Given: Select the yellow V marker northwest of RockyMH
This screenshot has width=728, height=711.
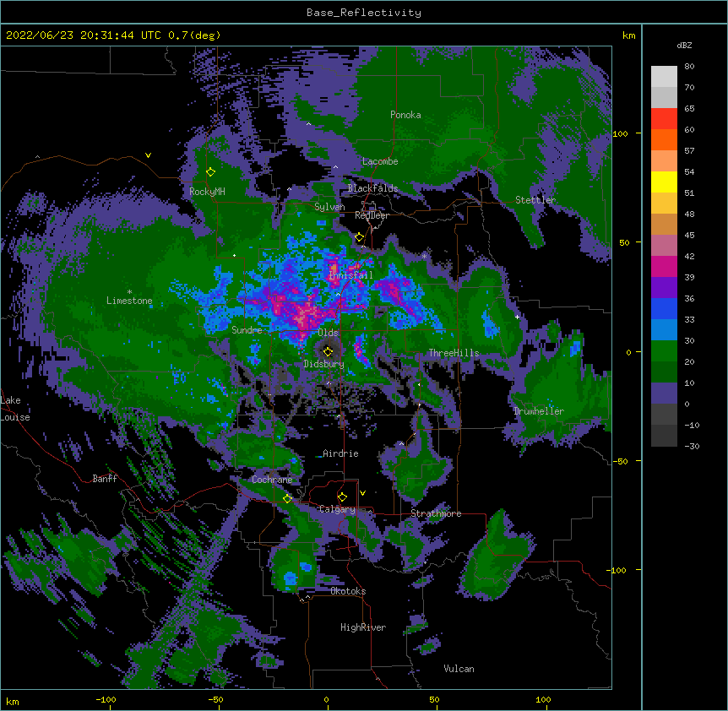Looking at the screenshot, I should (x=148, y=155).
